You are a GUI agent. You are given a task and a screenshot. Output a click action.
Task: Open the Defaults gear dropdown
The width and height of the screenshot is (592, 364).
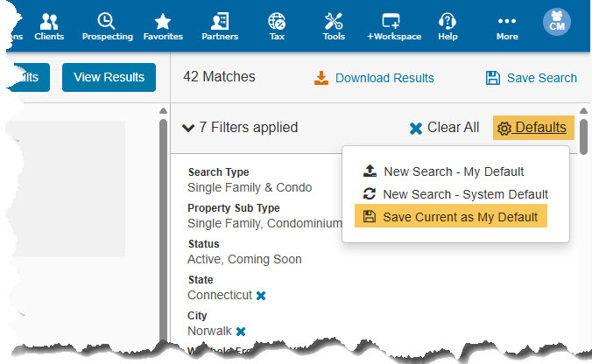pos(533,128)
